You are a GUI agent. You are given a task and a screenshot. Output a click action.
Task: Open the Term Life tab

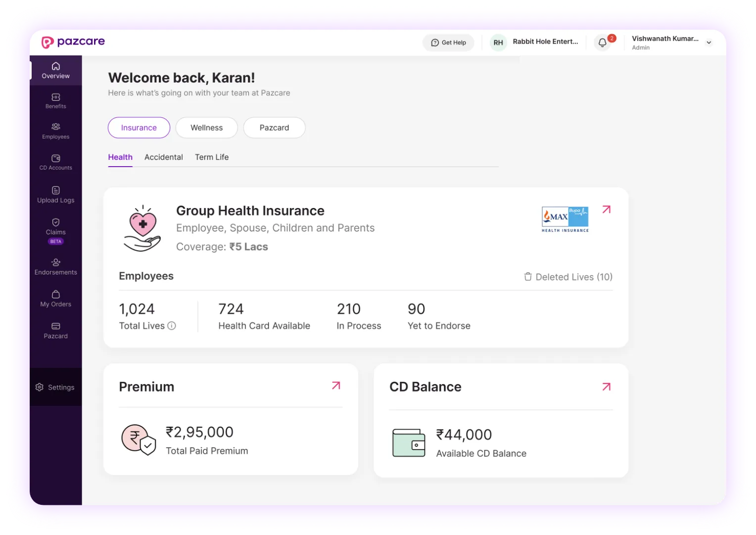click(212, 157)
